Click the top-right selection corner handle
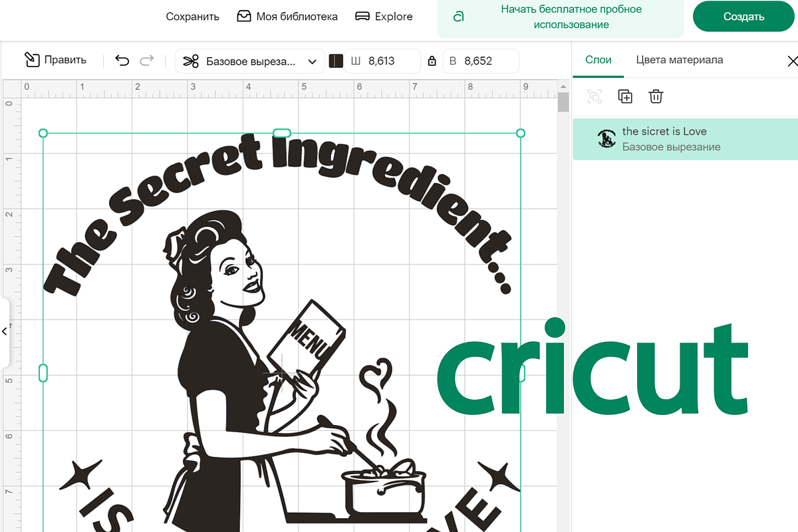The image size is (798, 532). click(x=521, y=133)
